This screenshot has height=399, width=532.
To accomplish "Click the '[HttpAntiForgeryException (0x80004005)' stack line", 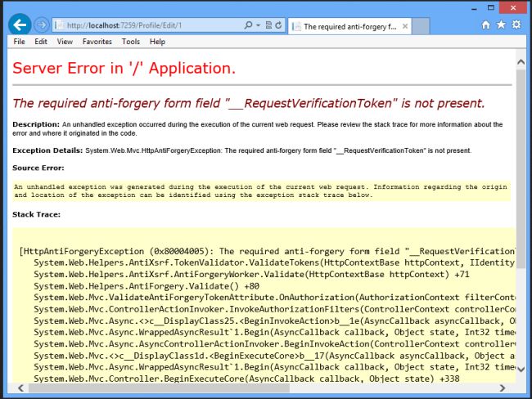I will tap(268, 252).
